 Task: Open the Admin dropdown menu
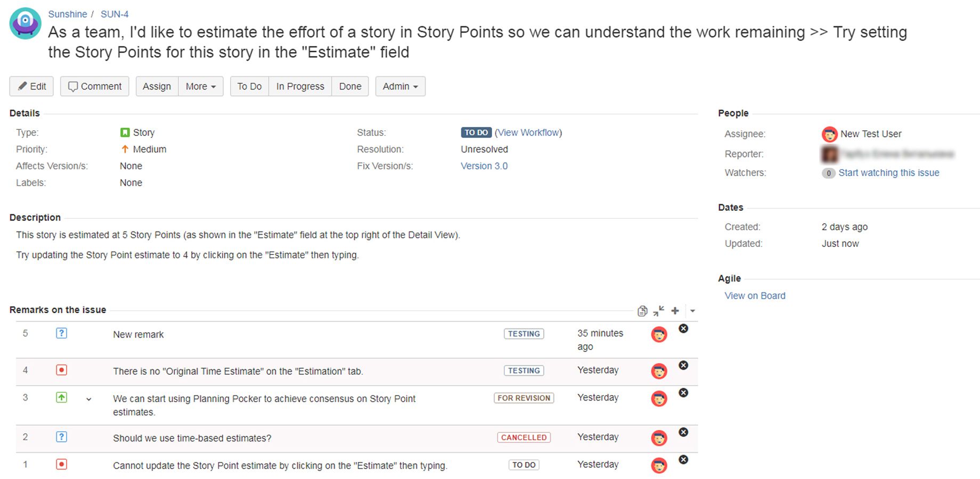(400, 86)
